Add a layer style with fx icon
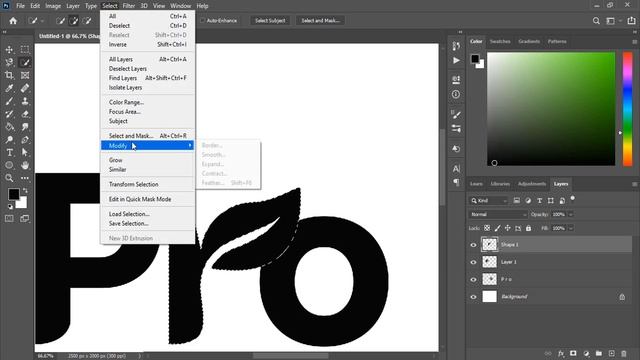Viewport: 640px width, 360px height. click(561, 353)
